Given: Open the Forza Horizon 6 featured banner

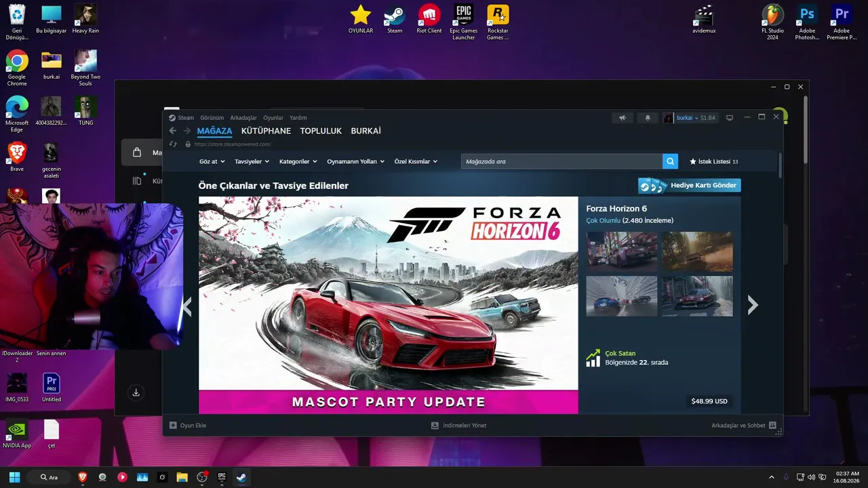Looking at the screenshot, I should pyautogui.click(x=389, y=305).
